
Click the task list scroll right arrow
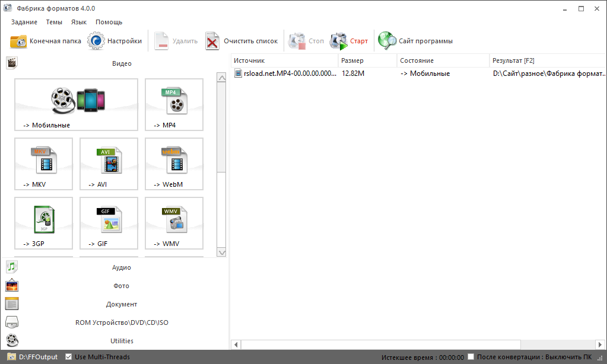click(600, 344)
